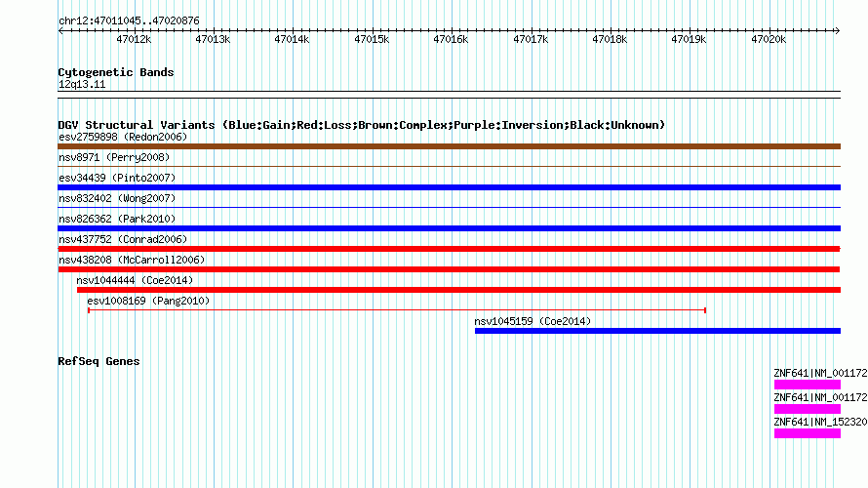The height and width of the screenshot is (488, 868).
Task: Click the 47012k ruler tick label
Action: point(134,39)
